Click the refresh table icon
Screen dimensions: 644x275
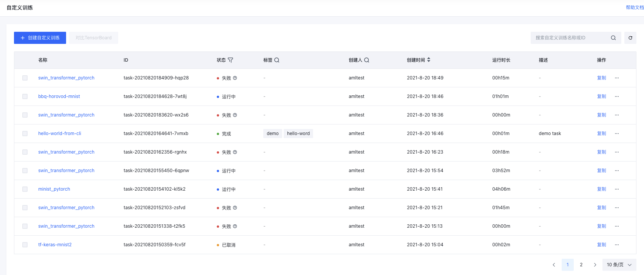pyautogui.click(x=630, y=38)
